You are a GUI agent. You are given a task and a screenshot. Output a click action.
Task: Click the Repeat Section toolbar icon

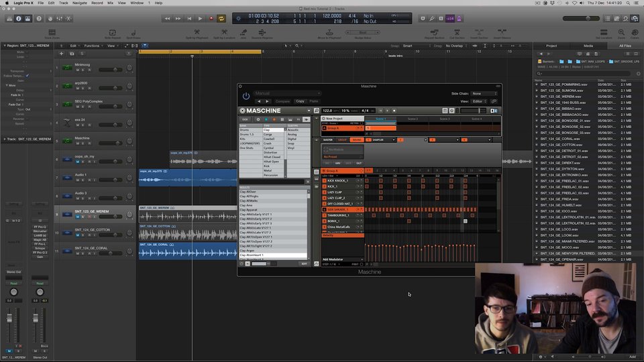434,34
